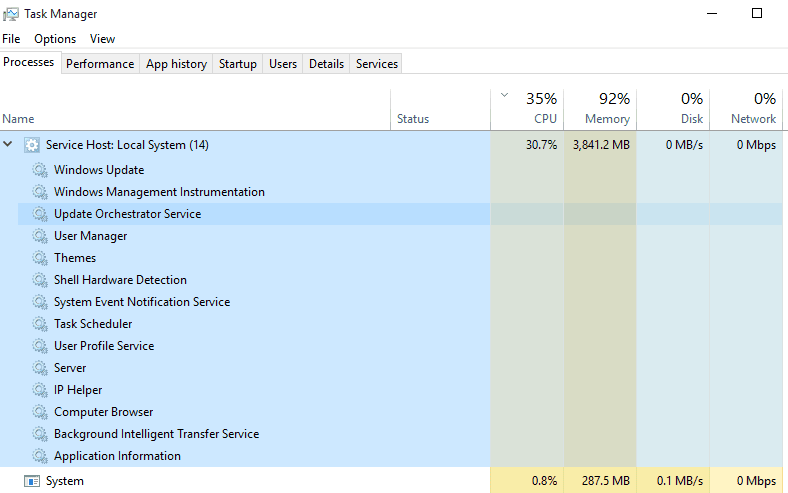This screenshot has height=493, width=788.
Task: Click the Application Information gear icon
Action: [40, 456]
